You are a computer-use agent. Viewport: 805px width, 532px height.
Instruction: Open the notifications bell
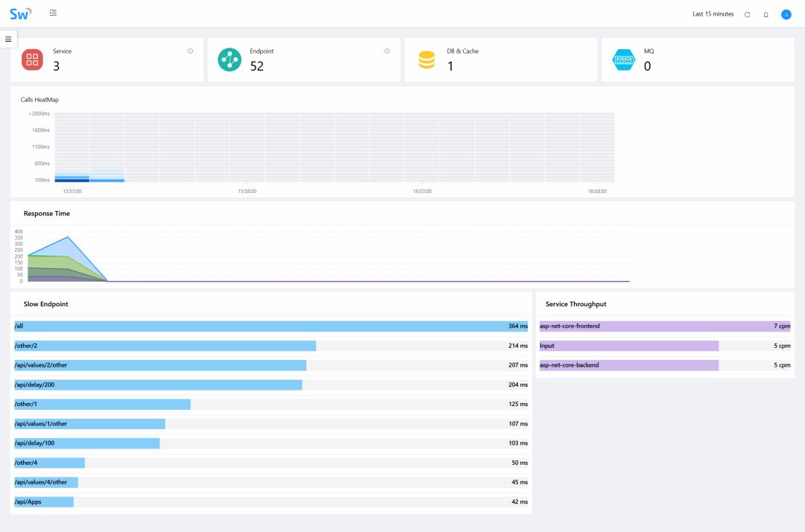point(765,14)
